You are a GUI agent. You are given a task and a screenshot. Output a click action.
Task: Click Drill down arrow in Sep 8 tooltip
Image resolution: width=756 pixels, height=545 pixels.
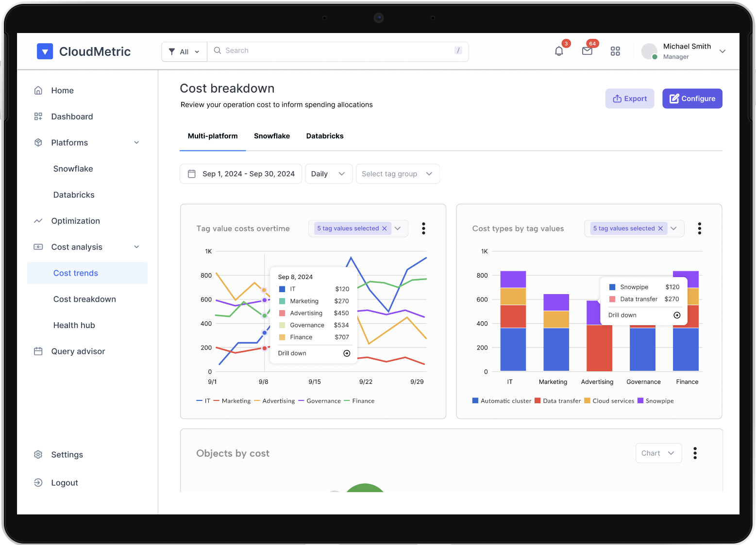point(347,353)
